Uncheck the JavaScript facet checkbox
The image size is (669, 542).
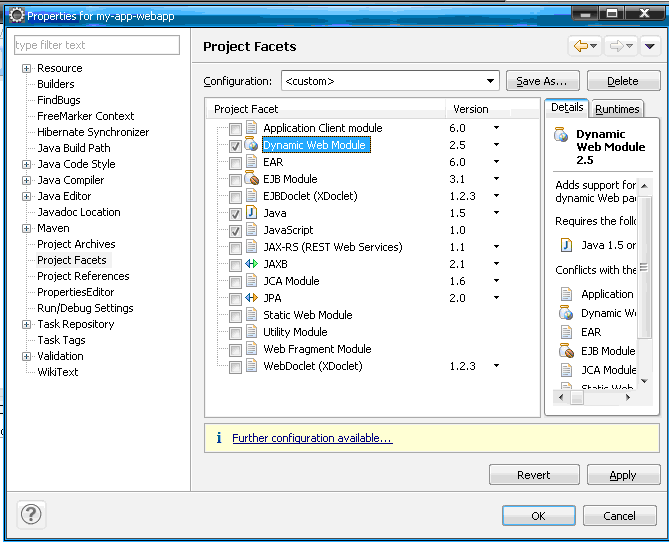click(235, 231)
